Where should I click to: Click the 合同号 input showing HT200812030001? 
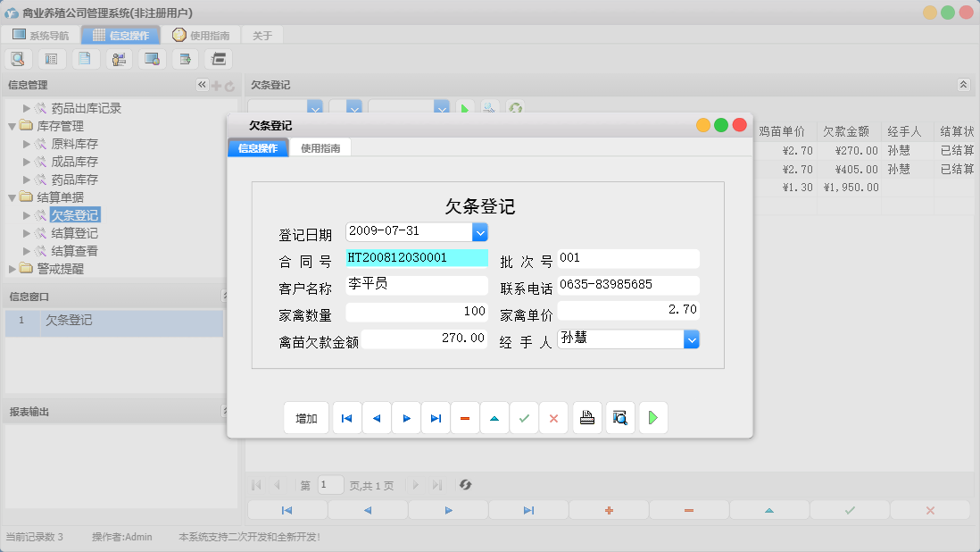pyautogui.click(x=415, y=256)
